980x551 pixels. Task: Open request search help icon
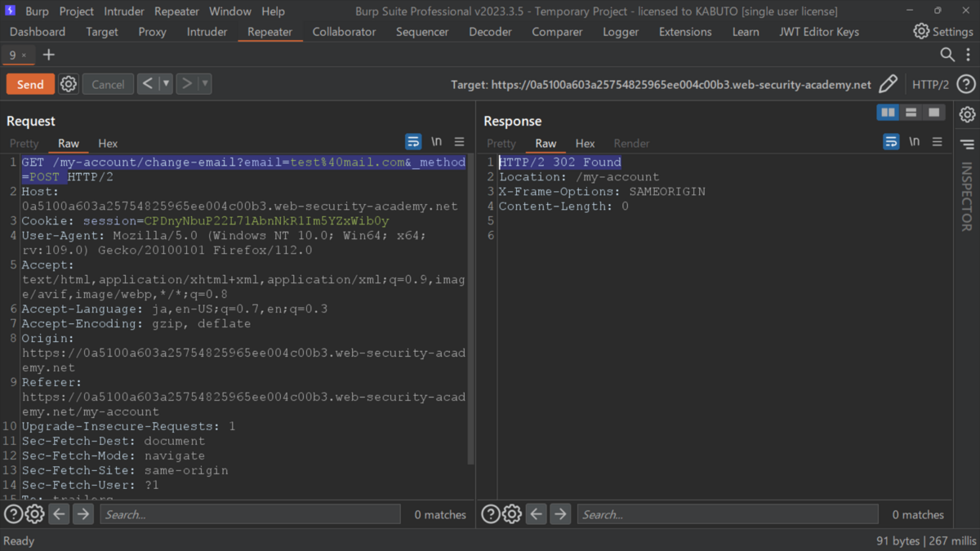13,514
